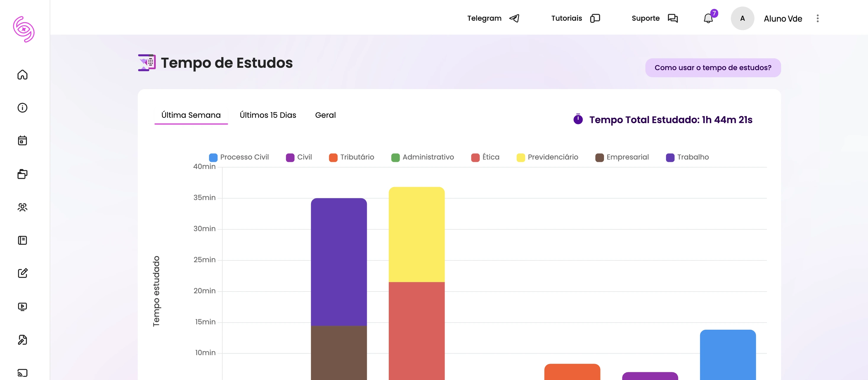868x380 pixels.
Task: Click the profile avatar showing letter A
Action: 742,18
